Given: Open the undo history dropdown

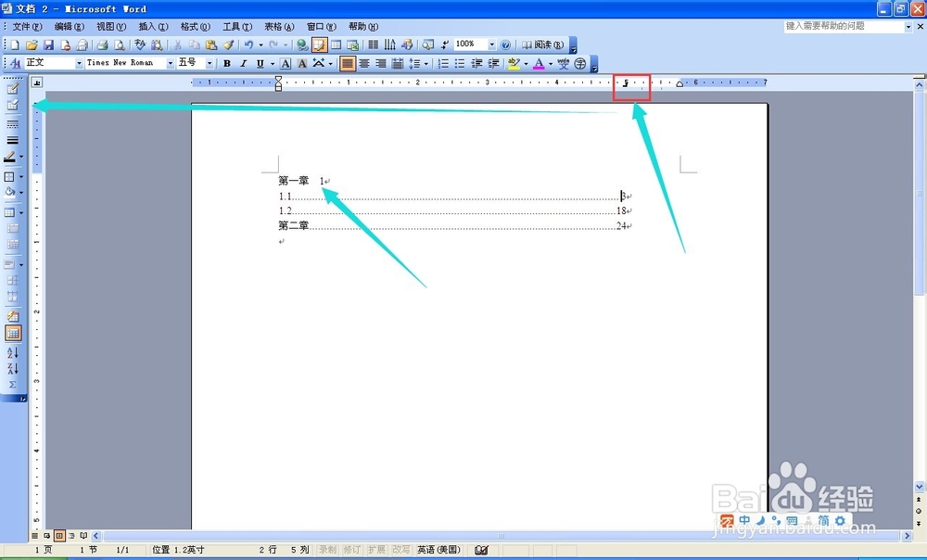Looking at the screenshot, I should click(x=260, y=45).
